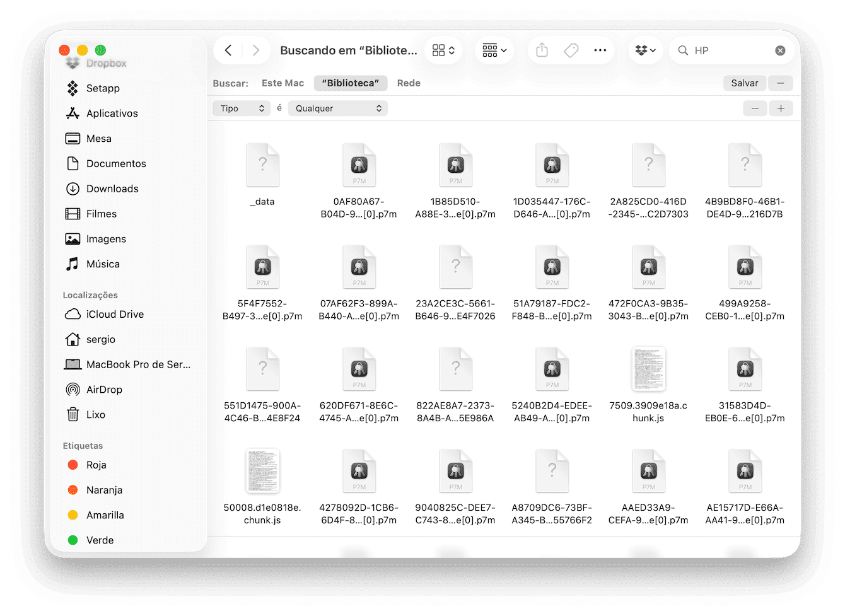Open the Qualquer value dropdown
The image size is (845, 616).
338,108
